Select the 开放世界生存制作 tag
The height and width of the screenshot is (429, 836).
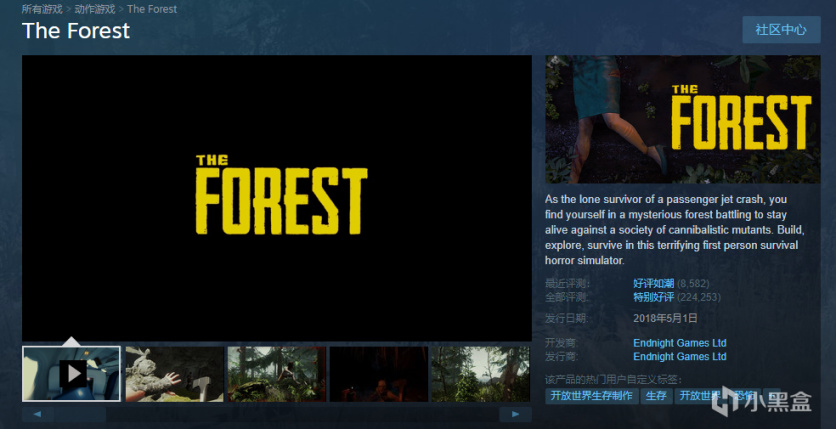point(592,396)
